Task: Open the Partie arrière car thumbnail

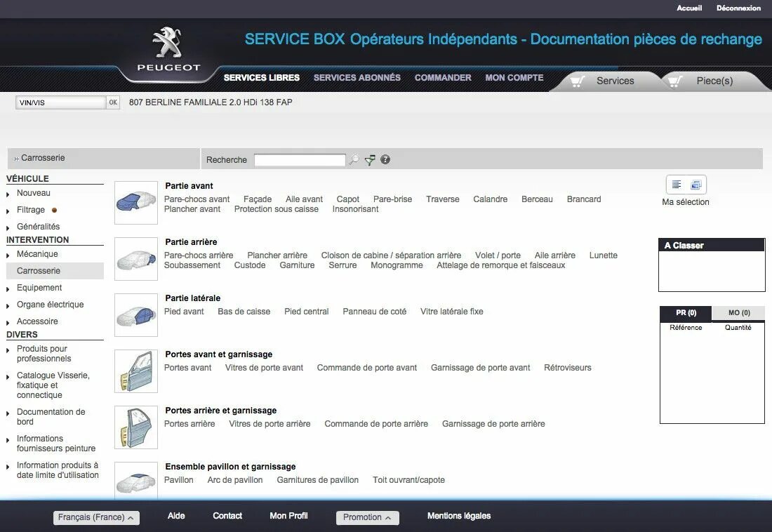Action: pos(136,259)
